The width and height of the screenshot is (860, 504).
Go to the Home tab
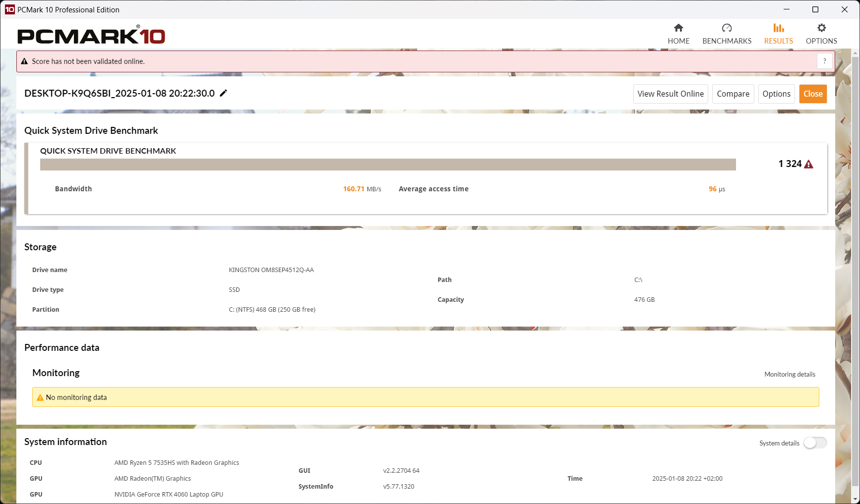(x=678, y=34)
